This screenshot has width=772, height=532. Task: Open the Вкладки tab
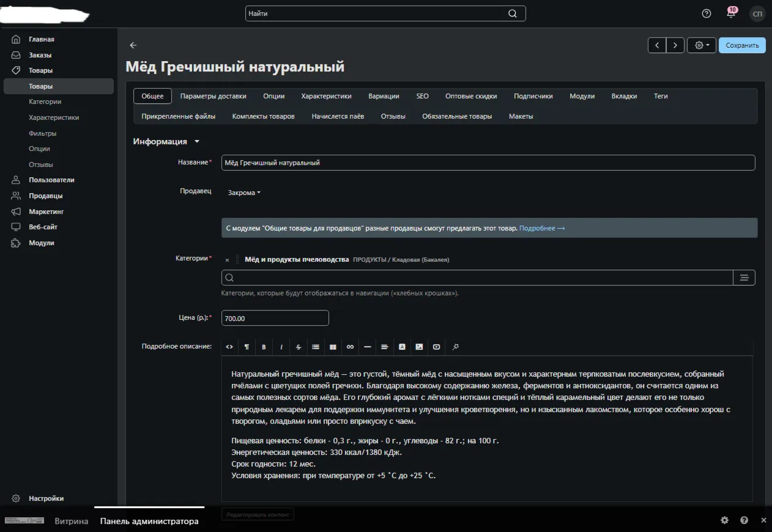click(x=624, y=96)
